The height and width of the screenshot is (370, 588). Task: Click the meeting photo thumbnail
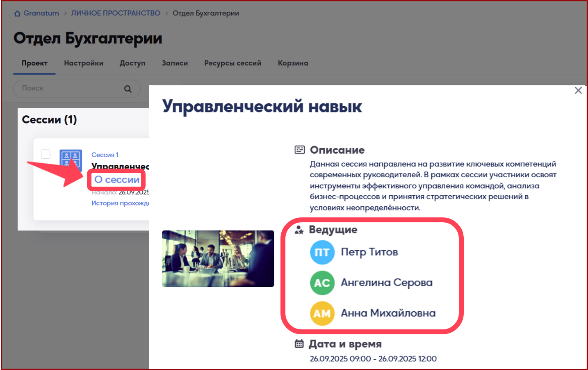coord(218,258)
